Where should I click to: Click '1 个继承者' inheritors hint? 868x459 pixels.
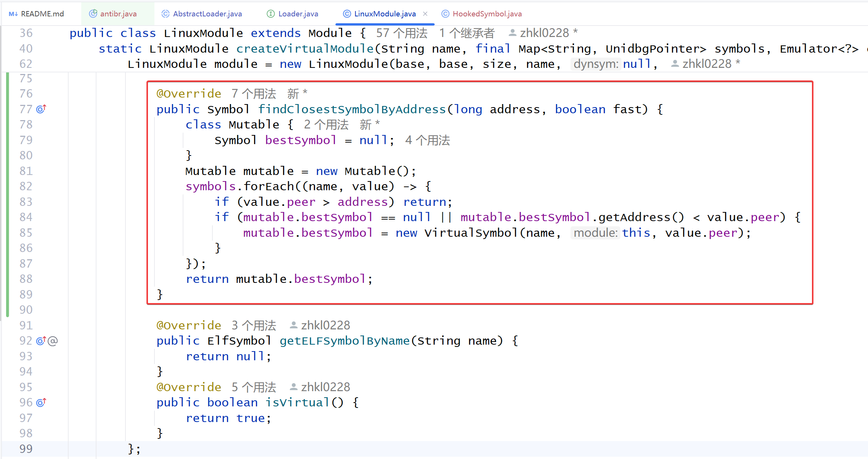[466, 33]
